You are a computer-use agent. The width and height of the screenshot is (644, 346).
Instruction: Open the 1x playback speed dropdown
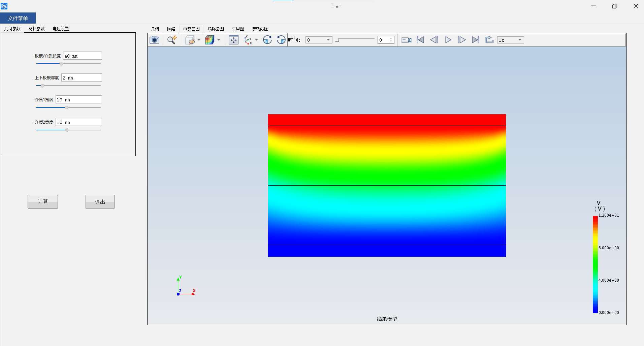tap(510, 40)
